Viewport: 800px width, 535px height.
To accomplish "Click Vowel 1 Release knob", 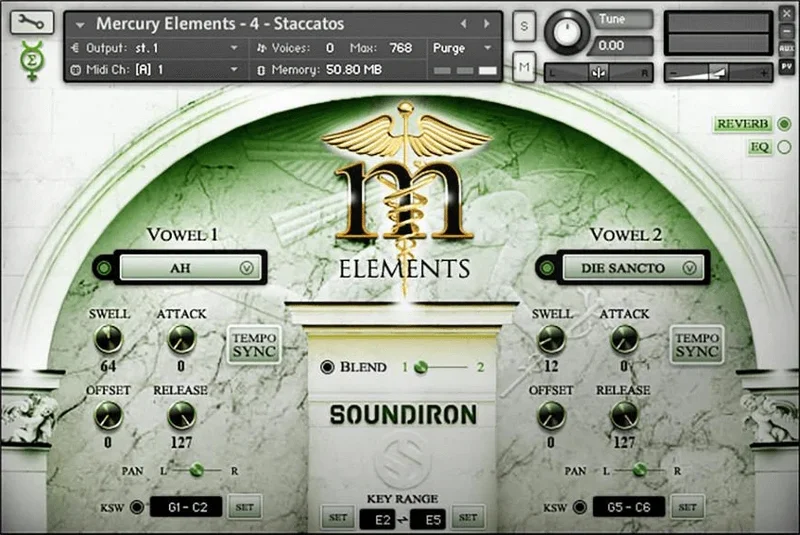I will 182,415.
